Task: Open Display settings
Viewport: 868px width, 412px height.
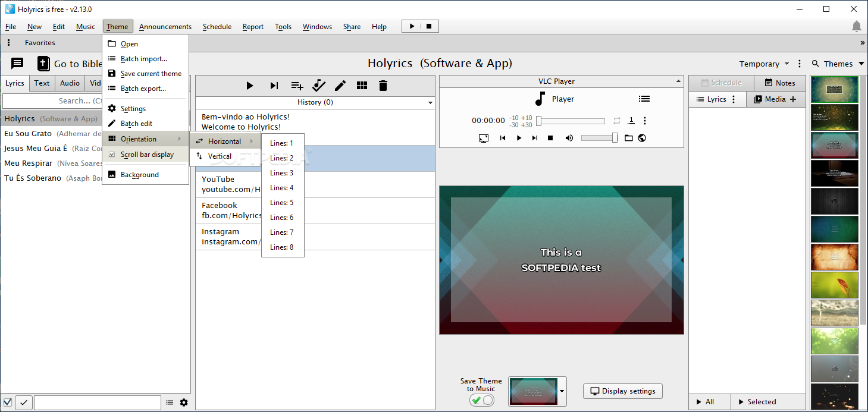Action: click(622, 391)
